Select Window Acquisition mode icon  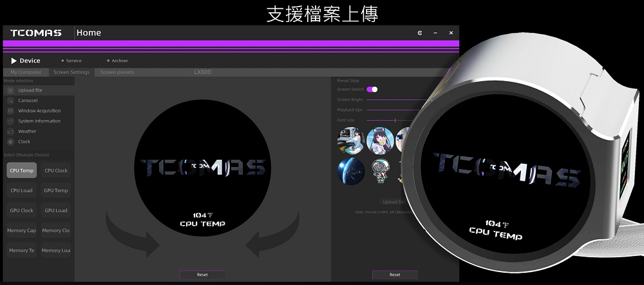click(10, 111)
